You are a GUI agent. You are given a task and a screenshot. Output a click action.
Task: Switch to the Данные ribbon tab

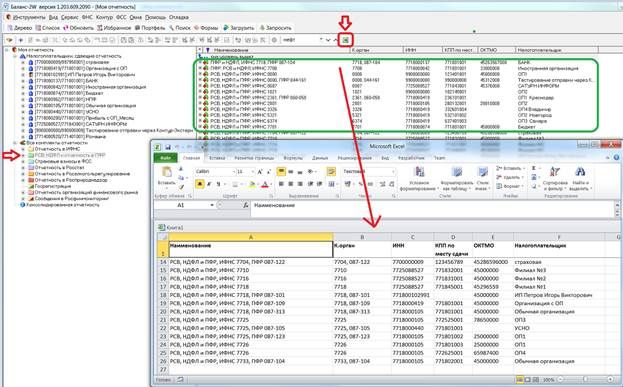tap(320, 158)
